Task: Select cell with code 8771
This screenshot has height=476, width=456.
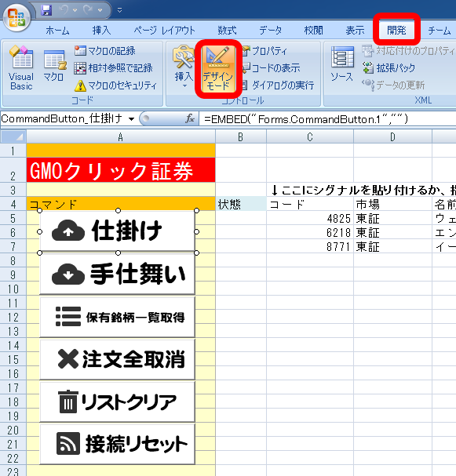Action: pyautogui.click(x=310, y=246)
